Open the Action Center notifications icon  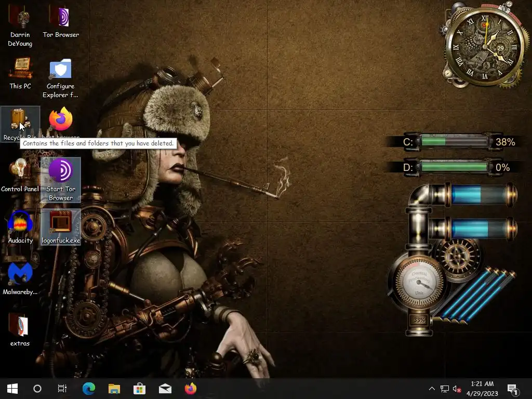pyautogui.click(x=512, y=389)
